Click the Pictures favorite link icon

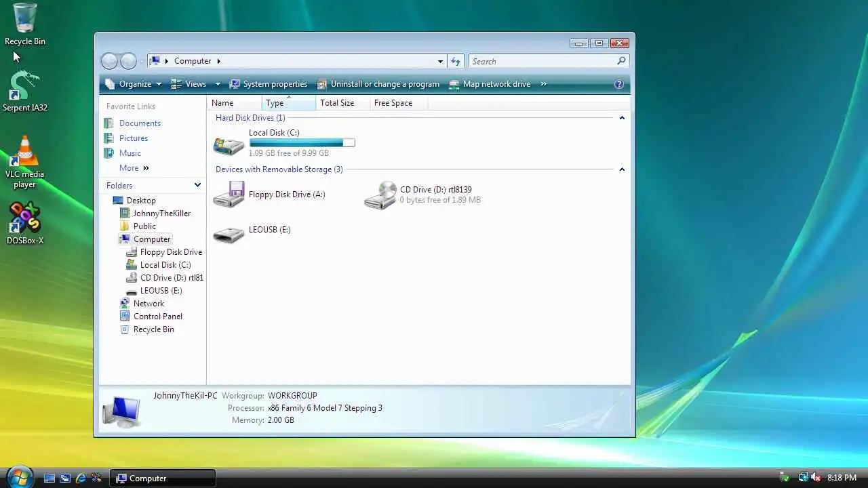click(108, 138)
